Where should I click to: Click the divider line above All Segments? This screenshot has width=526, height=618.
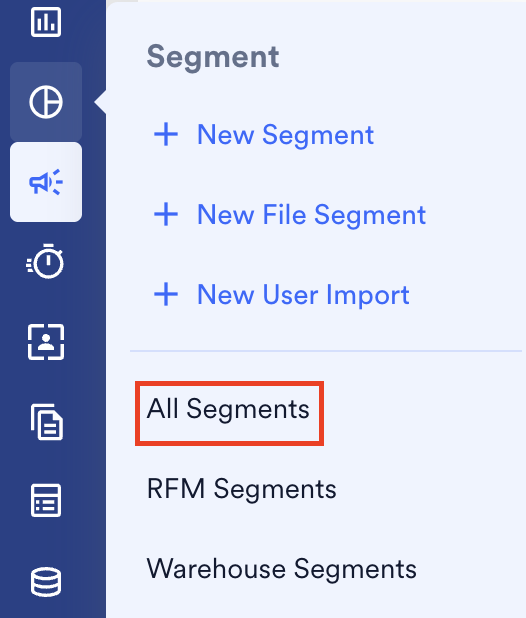tap(326, 350)
